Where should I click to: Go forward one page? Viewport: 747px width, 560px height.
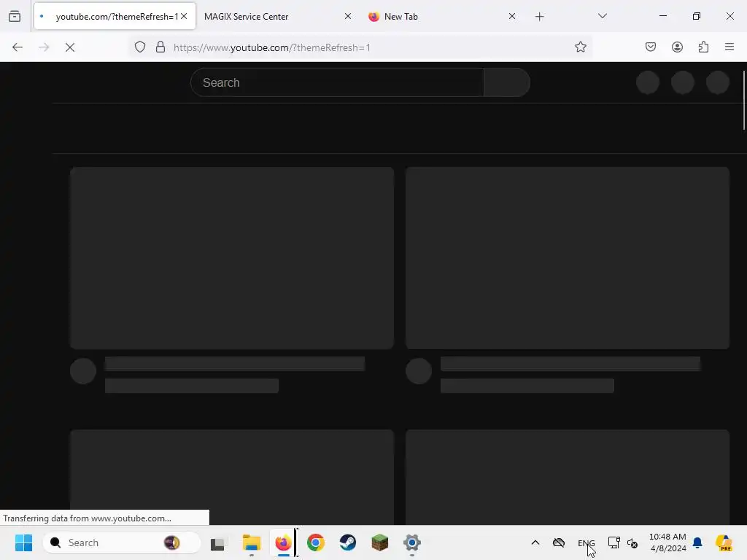pyautogui.click(x=44, y=47)
